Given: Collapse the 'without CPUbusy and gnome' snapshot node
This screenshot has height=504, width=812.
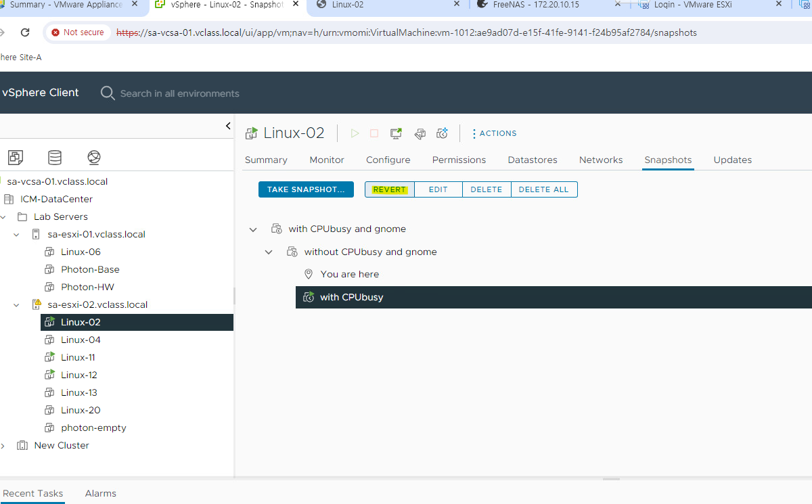Looking at the screenshot, I should pyautogui.click(x=269, y=252).
